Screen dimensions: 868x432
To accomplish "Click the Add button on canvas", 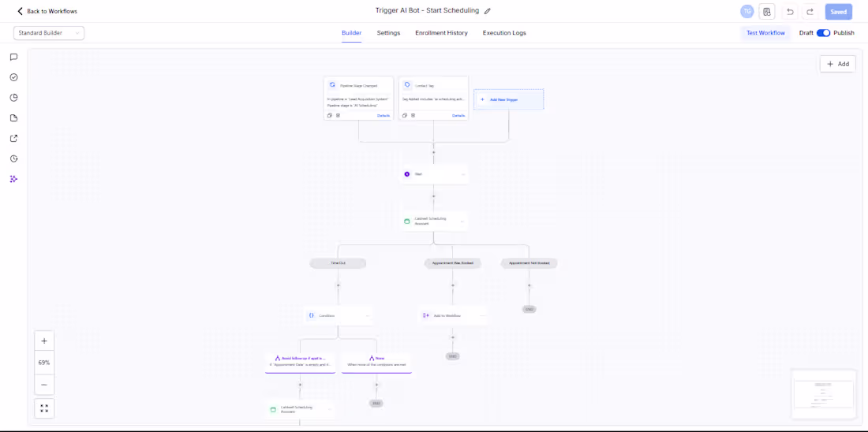I will pos(837,64).
